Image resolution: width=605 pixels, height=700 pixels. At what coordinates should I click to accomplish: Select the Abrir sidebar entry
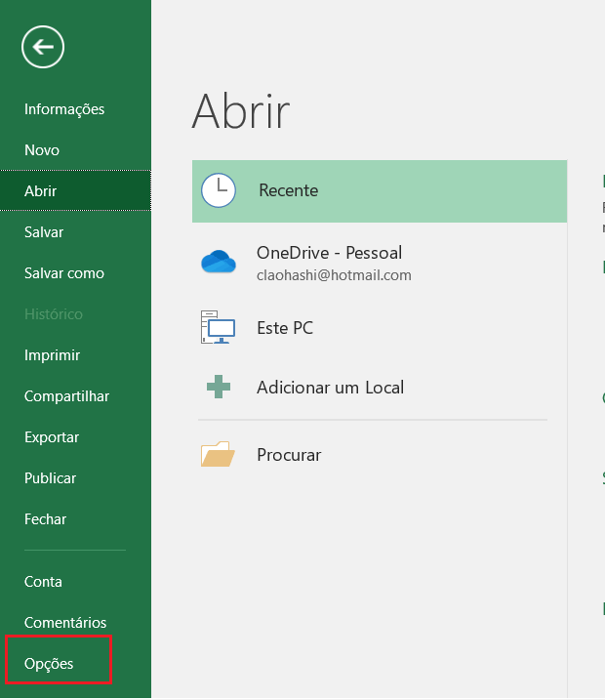coord(41,191)
